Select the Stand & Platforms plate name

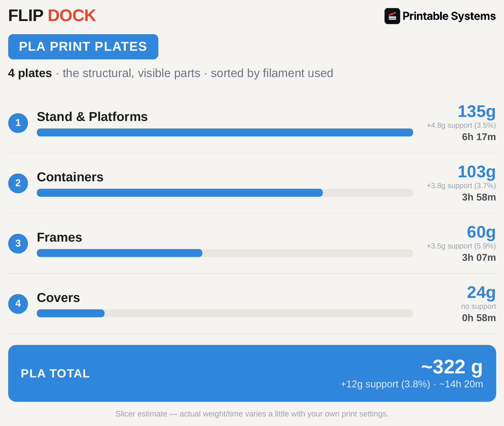[92, 117]
